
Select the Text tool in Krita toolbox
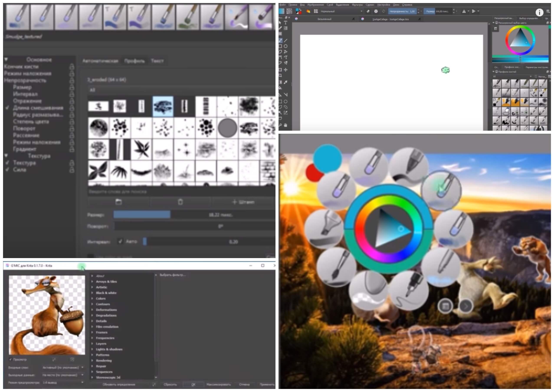click(285, 23)
